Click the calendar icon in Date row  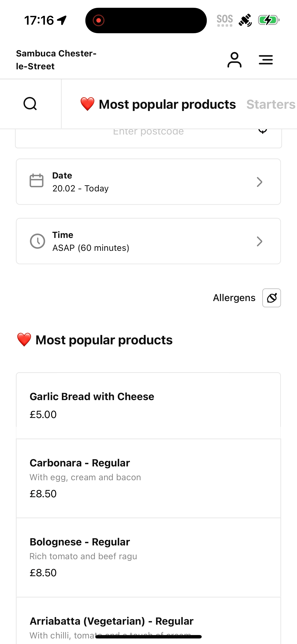tap(37, 181)
